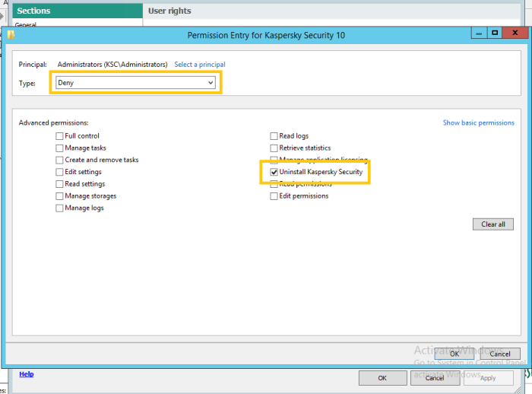Image resolution: width=532 pixels, height=394 pixels.
Task: Click Cancel in the background User rights window
Action: coord(435,378)
